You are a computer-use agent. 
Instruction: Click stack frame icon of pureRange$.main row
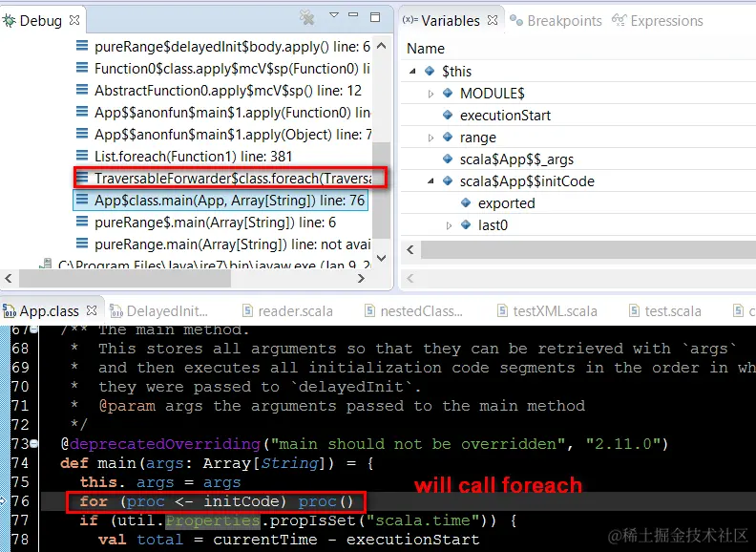point(82,222)
